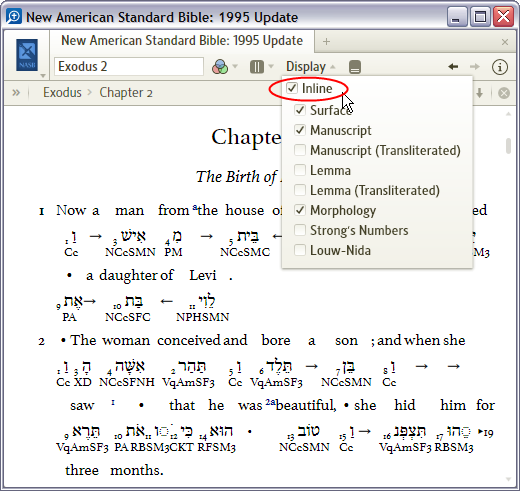Enable Strong's Numbers checkbox
Viewport: 520px width, 491px height.
coord(300,230)
